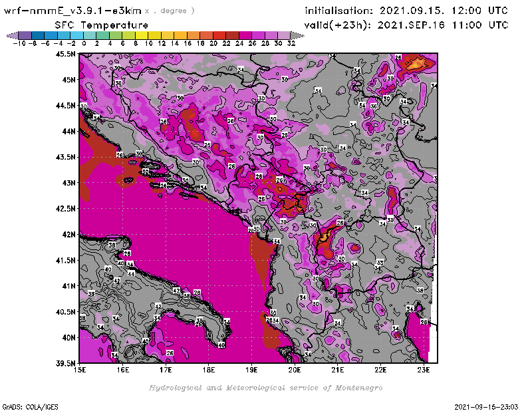The height and width of the screenshot is (411, 532).
Task: Click the '20E' longitude label
Action: [x=295, y=370]
